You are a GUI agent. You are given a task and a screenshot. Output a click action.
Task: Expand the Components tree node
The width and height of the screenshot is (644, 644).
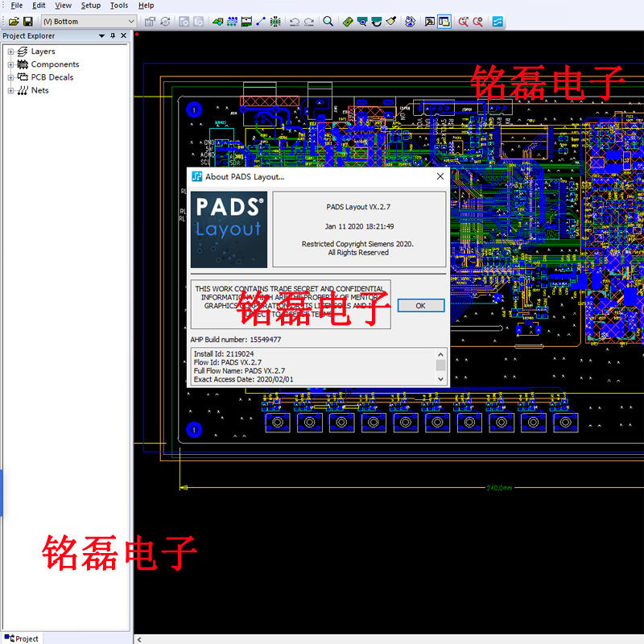(10, 64)
